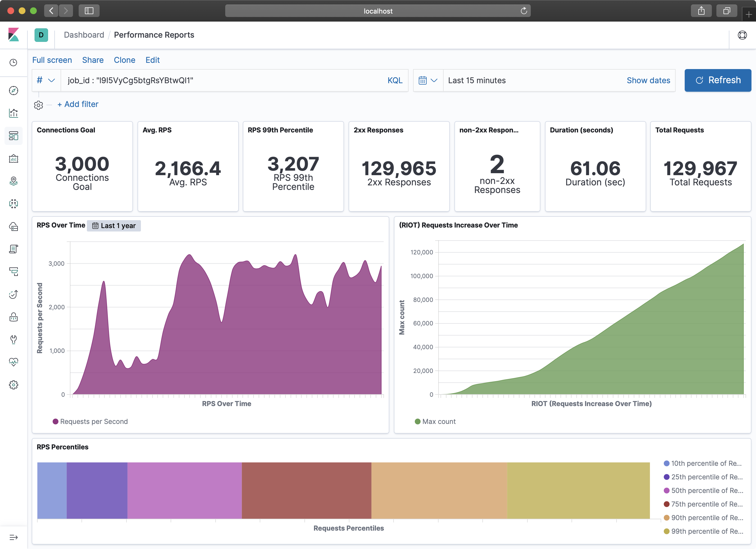
Task: Open the stack management gear icon
Action: coord(14,385)
